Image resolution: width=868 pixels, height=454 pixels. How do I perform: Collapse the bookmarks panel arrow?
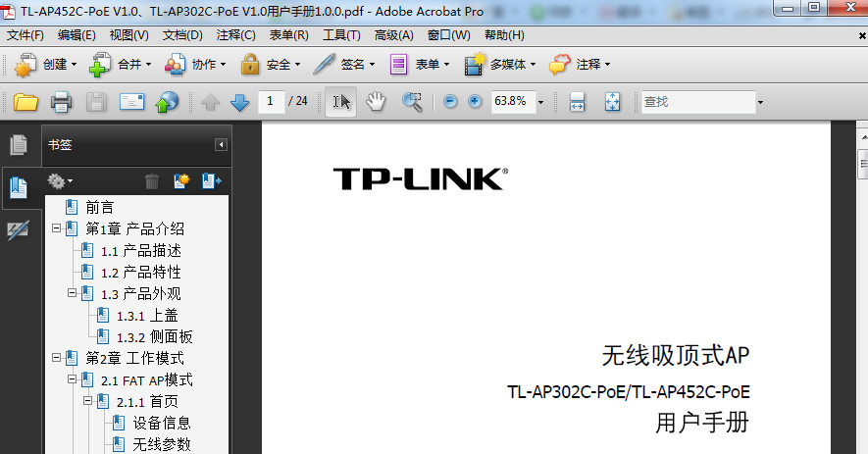coord(221,145)
